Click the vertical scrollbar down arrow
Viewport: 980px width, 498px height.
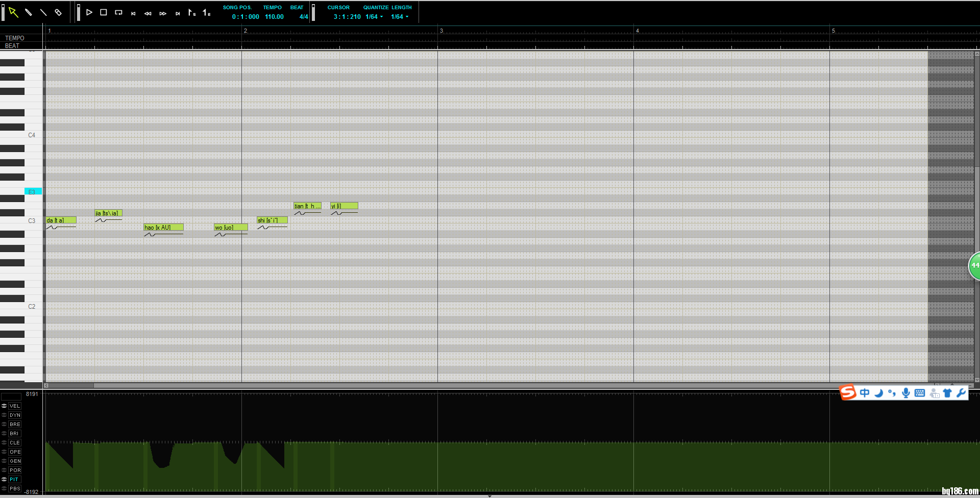tap(977, 380)
